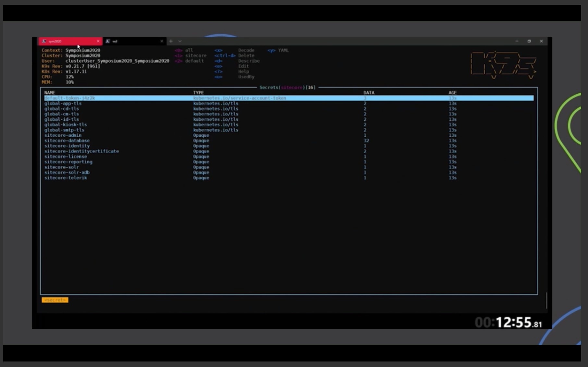Open a new terminal tab with plus

tap(171, 41)
